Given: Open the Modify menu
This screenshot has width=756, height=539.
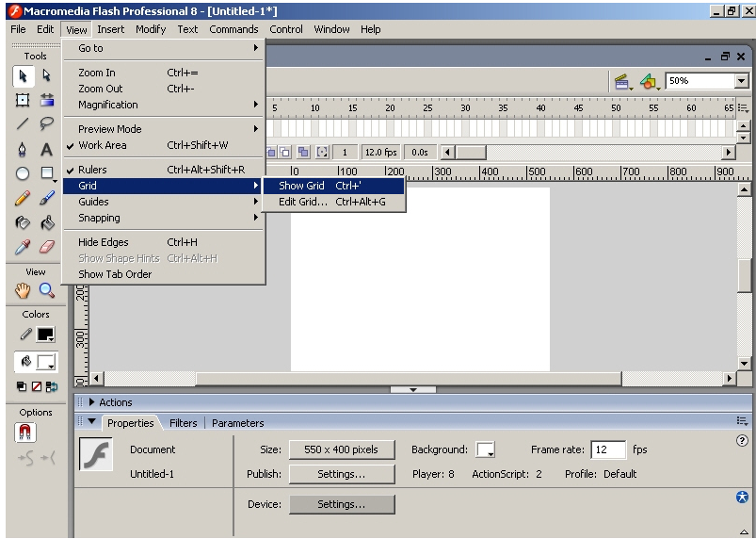Looking at the screenshot, I should tap(151, 29).
